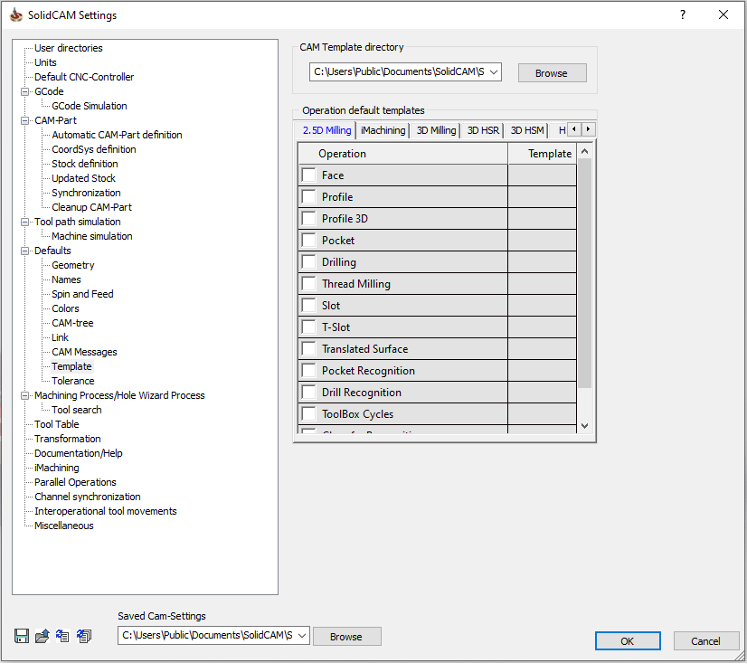Check the Profile 3D operation checkbox
Image resolution: width=747 pixels, height=664 pixels.
point(309,219)
